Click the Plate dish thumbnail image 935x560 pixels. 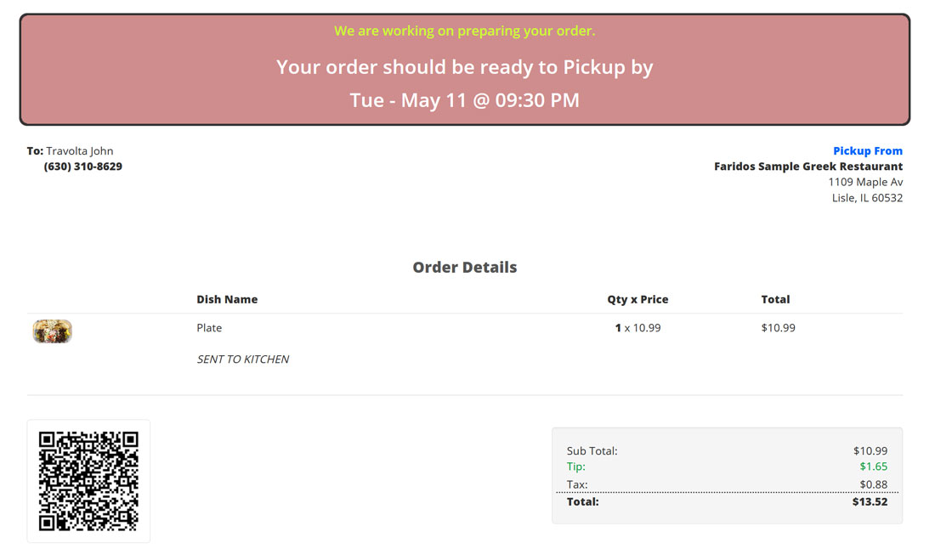tap(53, 331)
